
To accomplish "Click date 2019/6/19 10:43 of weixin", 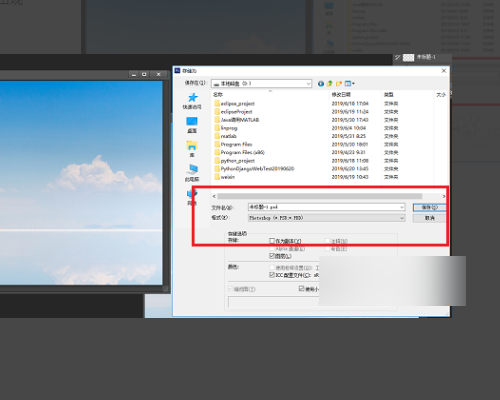I will [350, 177].
